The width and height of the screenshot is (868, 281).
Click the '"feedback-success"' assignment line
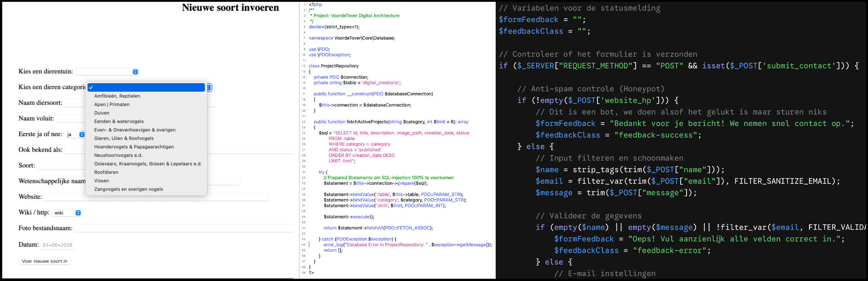pyautogui.click(x=619, y=135)
